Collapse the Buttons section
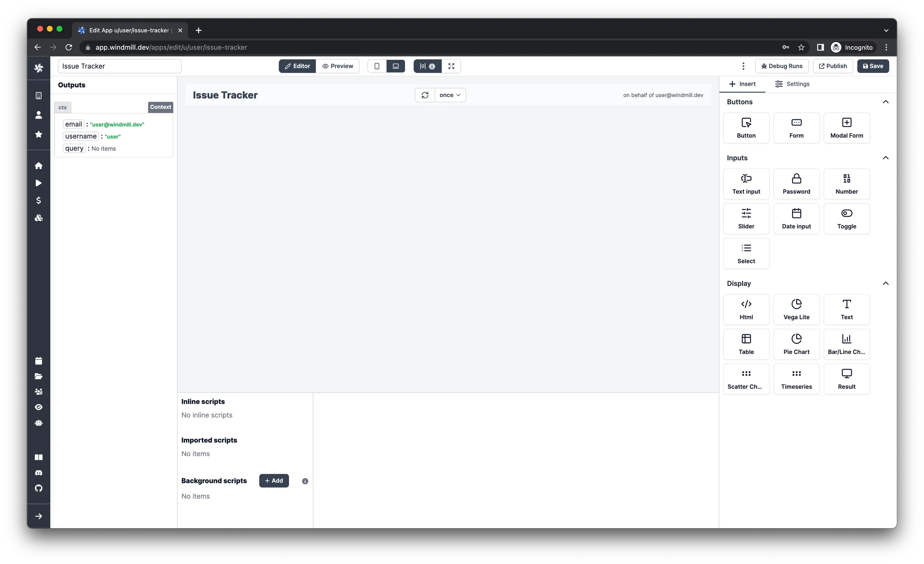The image size is (924, 564). pyautogui.click(x=886, y=102)
